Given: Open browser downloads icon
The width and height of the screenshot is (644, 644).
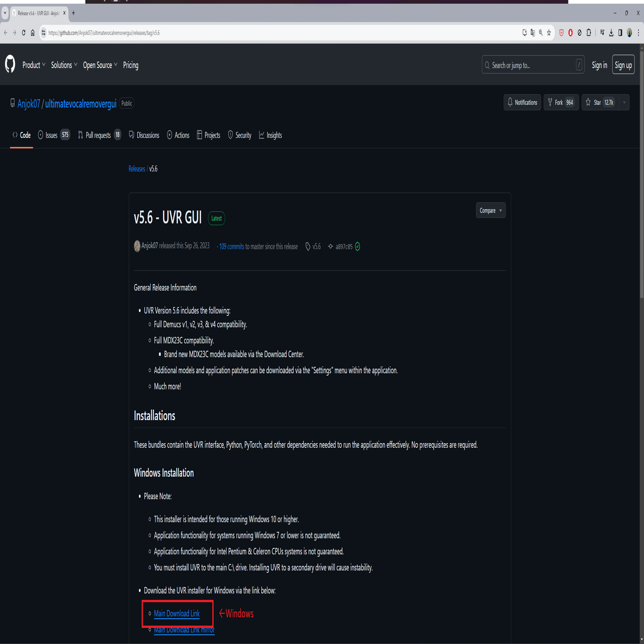Looking at the screenshot, I should coord(611,33).
